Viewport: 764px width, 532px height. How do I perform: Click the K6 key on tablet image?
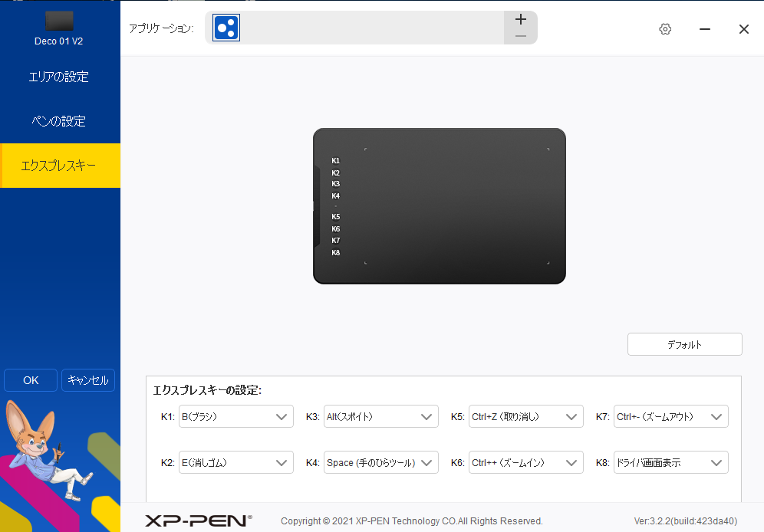pos(336,228)
